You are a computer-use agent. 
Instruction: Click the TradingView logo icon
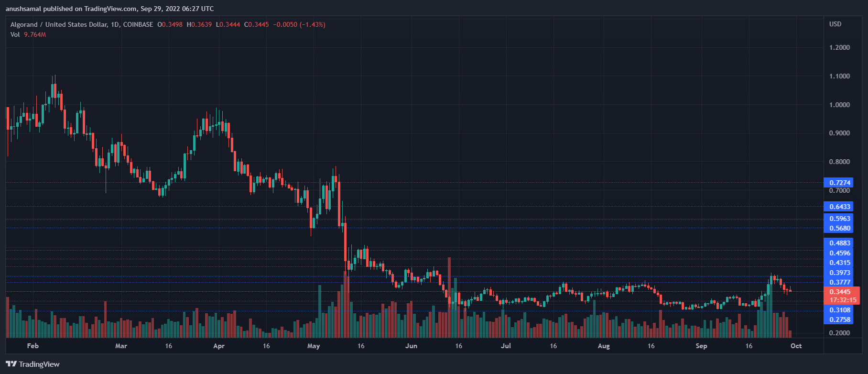(x=11, y=364)
